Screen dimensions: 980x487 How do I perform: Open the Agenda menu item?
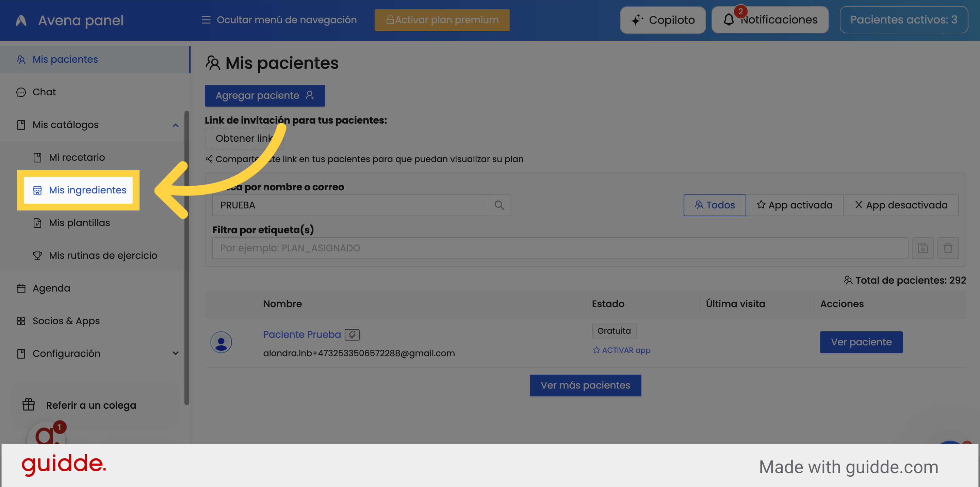pyautogui.click(x=51, y=288)
